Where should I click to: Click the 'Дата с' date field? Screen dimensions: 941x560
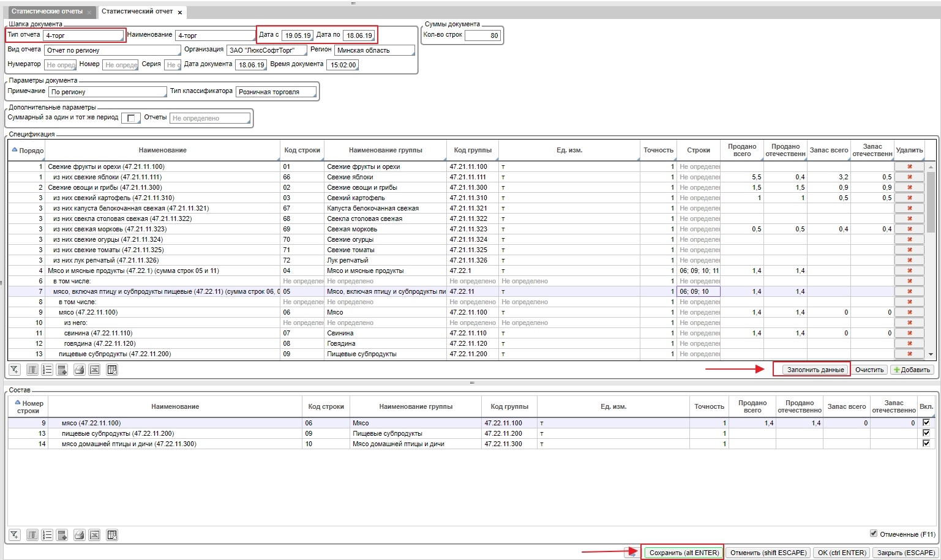coord(298,35)
